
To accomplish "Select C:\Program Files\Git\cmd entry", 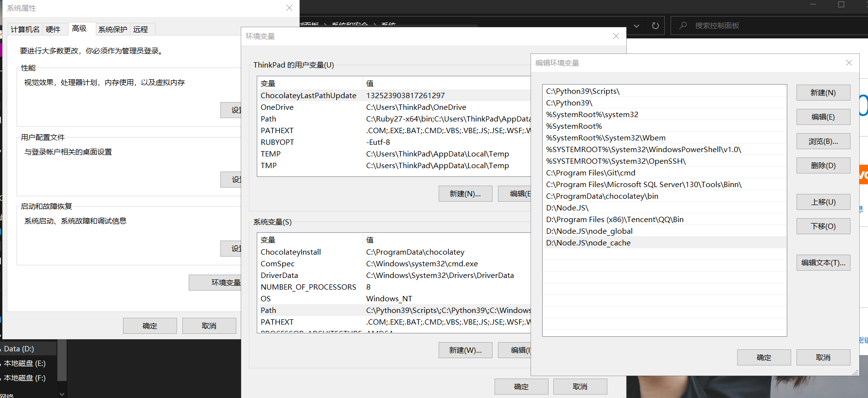I will [664, 173].
